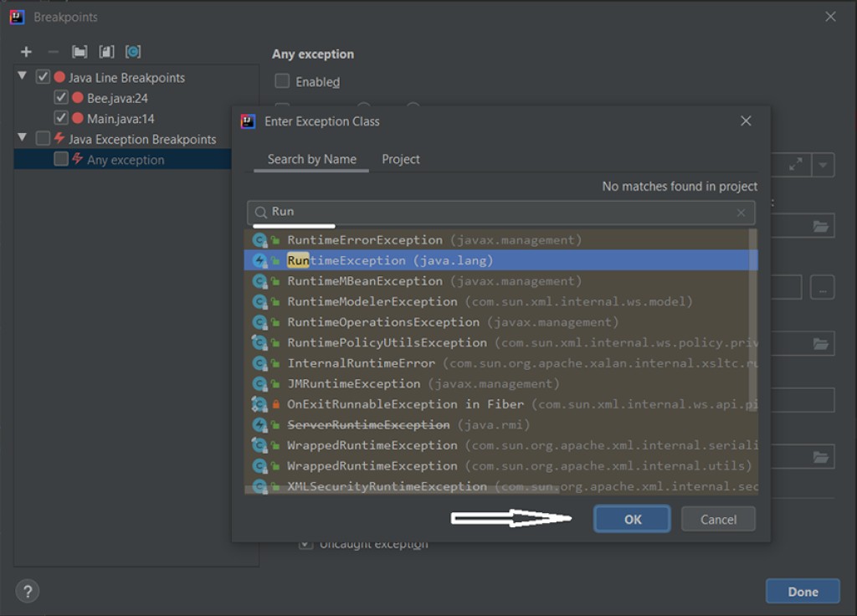Collapse the Java Line Breakpoints group
The height and width of the screenshot is (616, 857).
point(22,77)
